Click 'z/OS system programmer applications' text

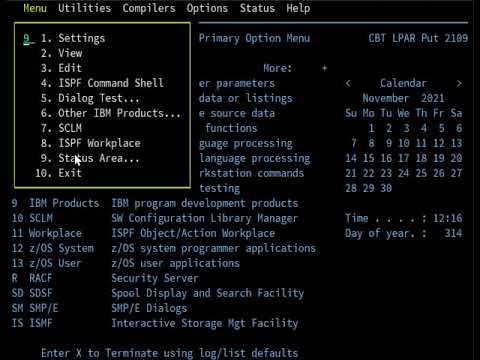(x=213, y=248)
